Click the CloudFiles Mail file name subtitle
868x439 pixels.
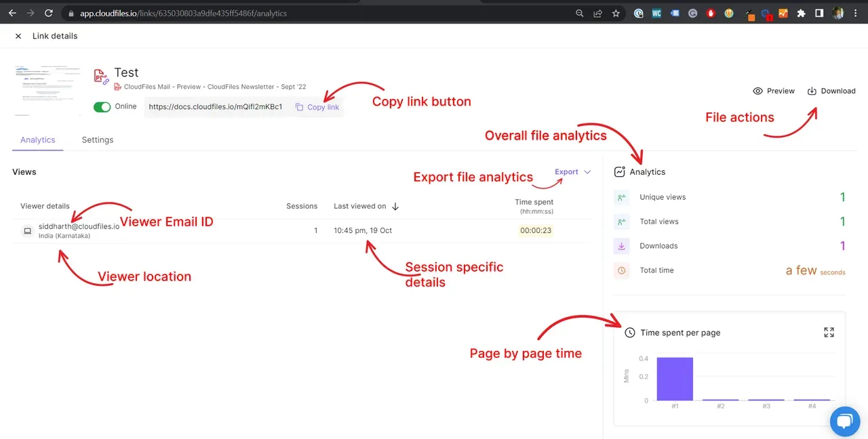215,87
